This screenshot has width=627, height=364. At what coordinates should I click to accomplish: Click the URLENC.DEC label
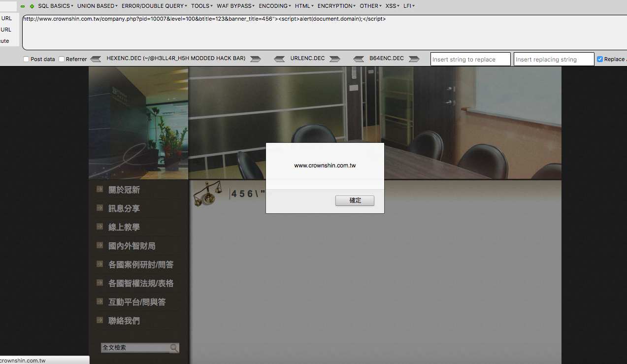click(307, 58)
